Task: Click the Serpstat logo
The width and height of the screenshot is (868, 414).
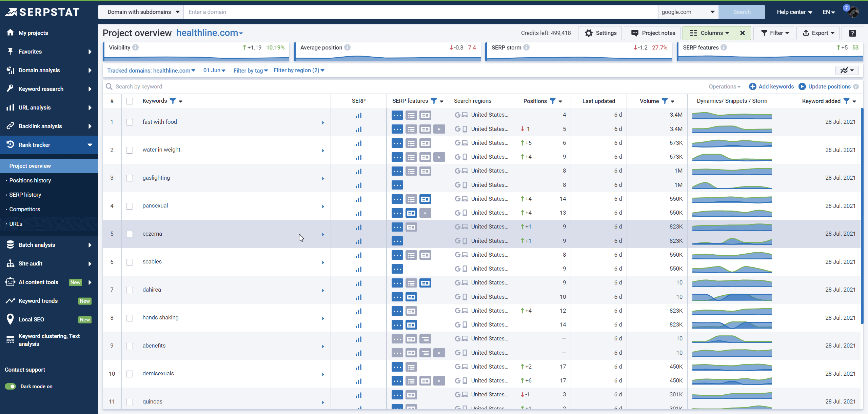Action: [x=43, y=12]
